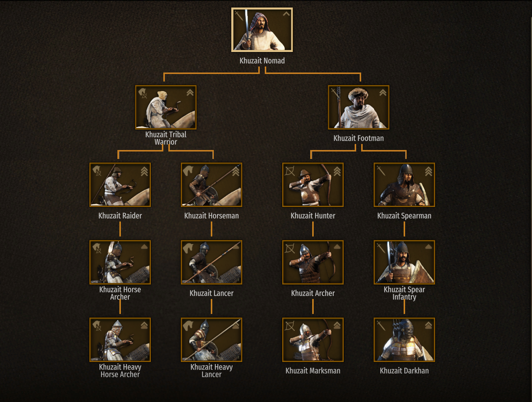Click the Khuzait Darkhan name label
This screenshot has width=532, height=402.
pyautogui.click(x=404, y=371)
